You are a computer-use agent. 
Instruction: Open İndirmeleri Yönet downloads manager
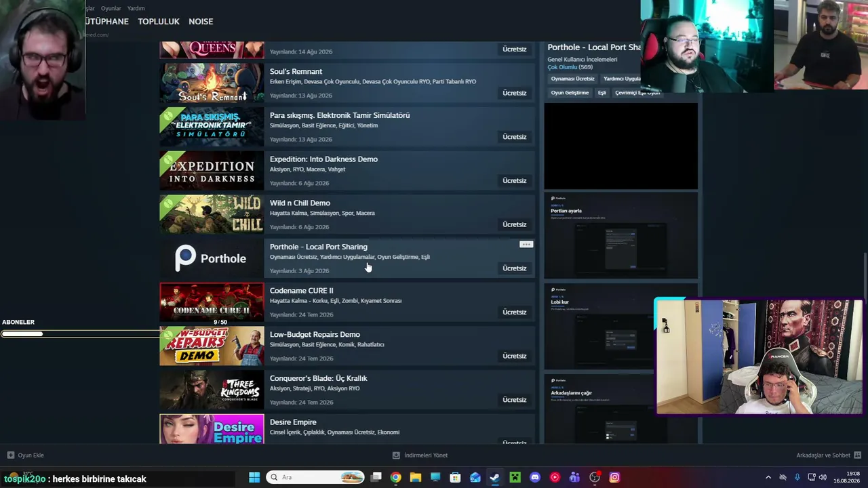(x=420, y=455)
